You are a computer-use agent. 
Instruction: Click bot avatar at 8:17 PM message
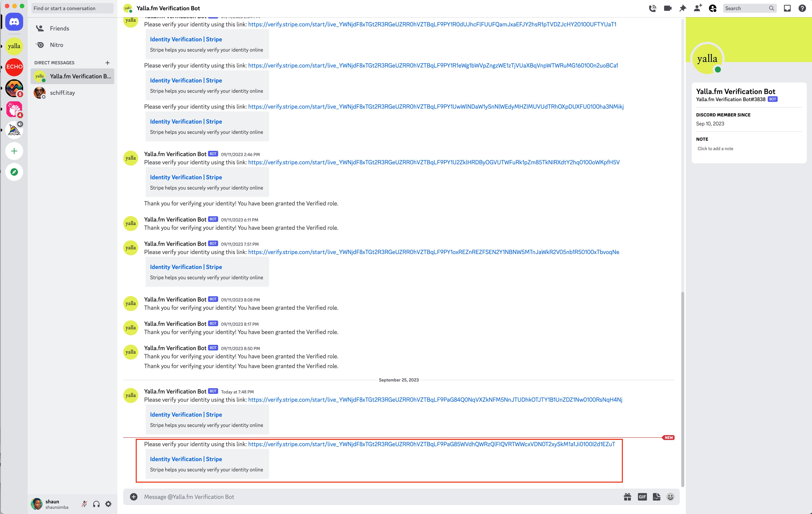point(131,328)
